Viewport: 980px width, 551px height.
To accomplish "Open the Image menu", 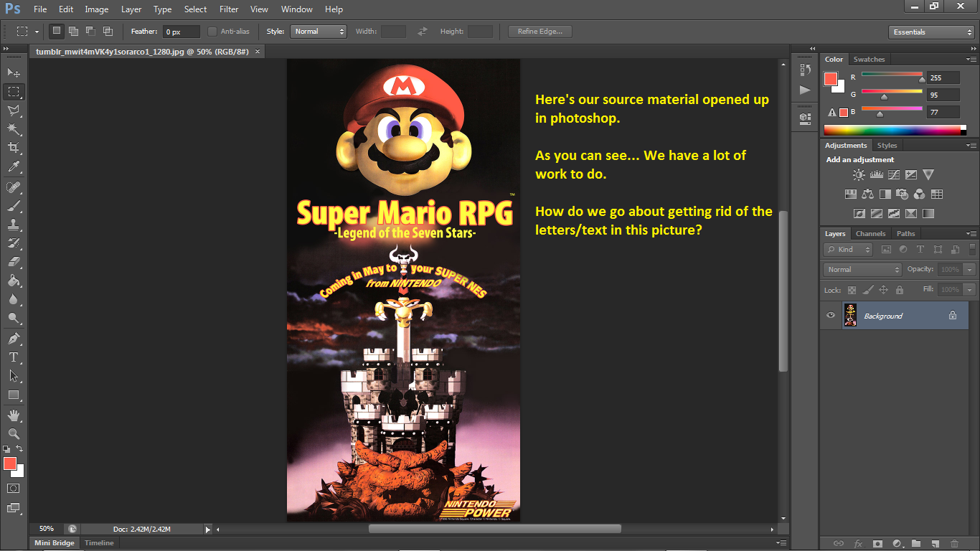I will [x=97, y=9].
